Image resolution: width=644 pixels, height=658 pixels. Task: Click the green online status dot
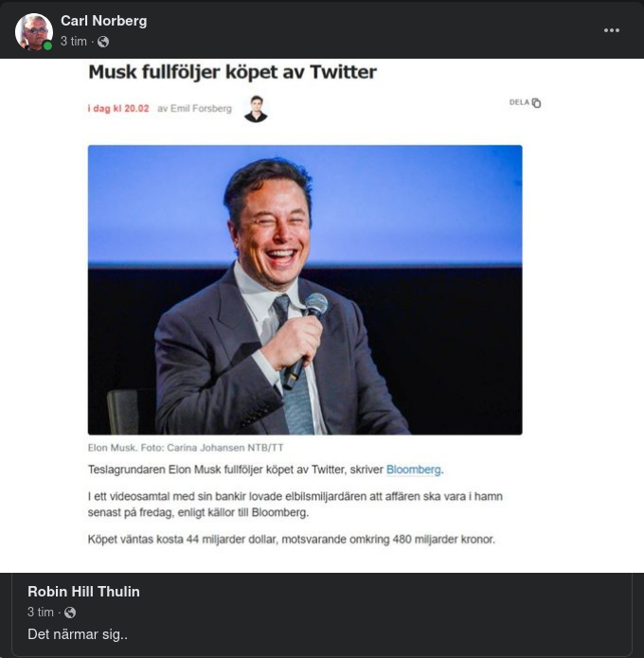[47, 45]
